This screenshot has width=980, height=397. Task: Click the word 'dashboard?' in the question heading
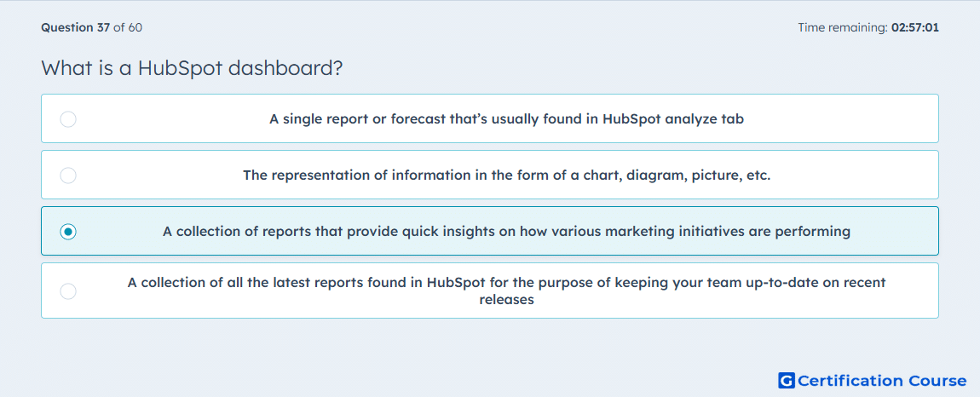[x=285, y=67]
